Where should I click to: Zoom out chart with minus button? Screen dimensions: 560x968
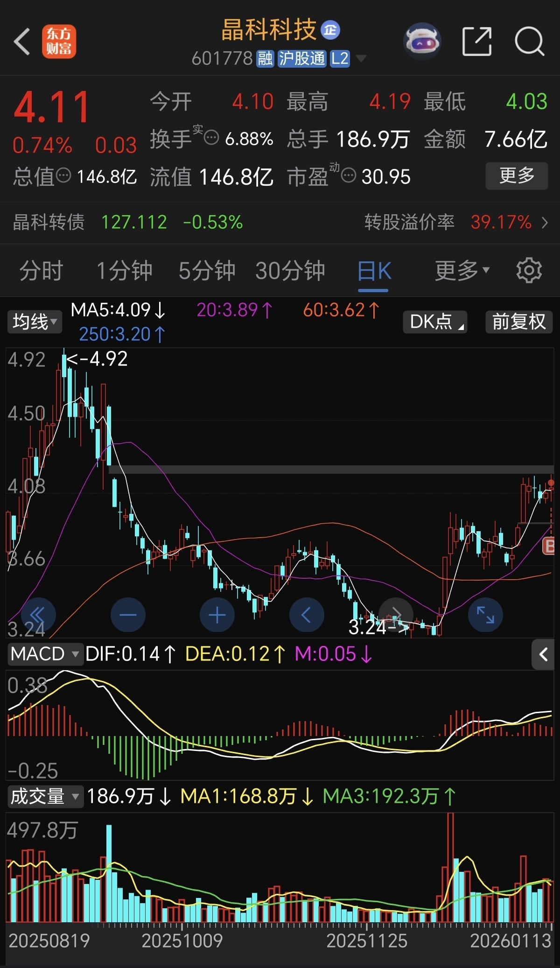[128, 615]
